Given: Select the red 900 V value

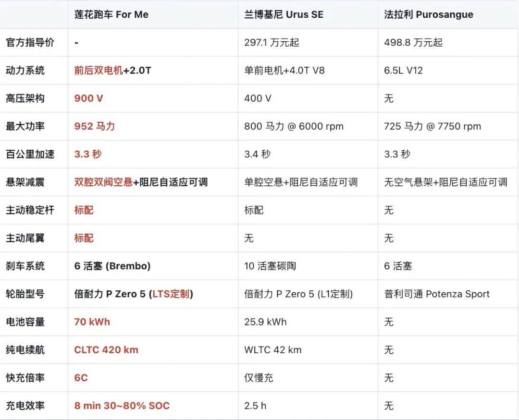Looking at the screenshot, I should pyautogui.click(x=88, y=98).
